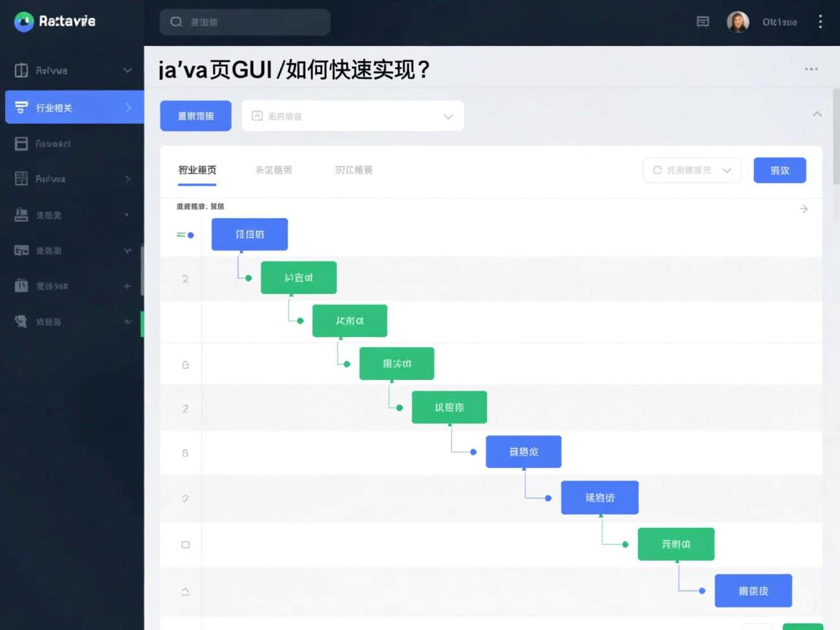Click the Rattavie logo icon
The height and width of the screenshot is (630, 840).
(x=25, y=21)
